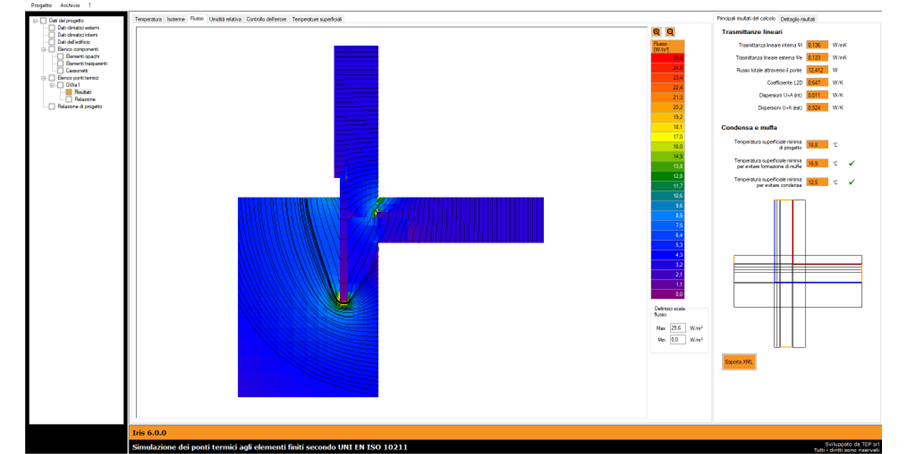Tick the Relazione di progetto checkbox

[52, 107]
